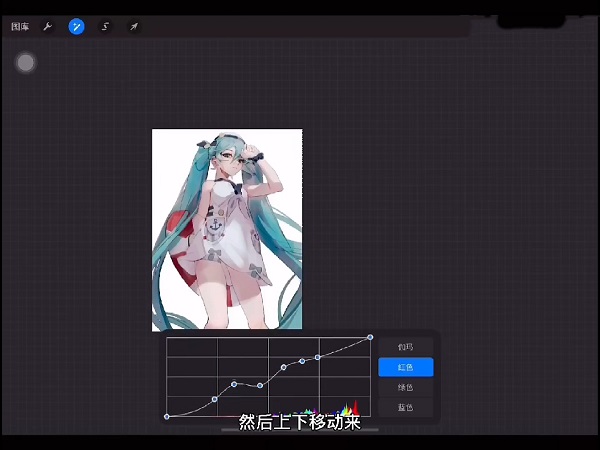Select the curve node just before the top-right endpoint
Viewport: 600px width, 450px height.
318,356
